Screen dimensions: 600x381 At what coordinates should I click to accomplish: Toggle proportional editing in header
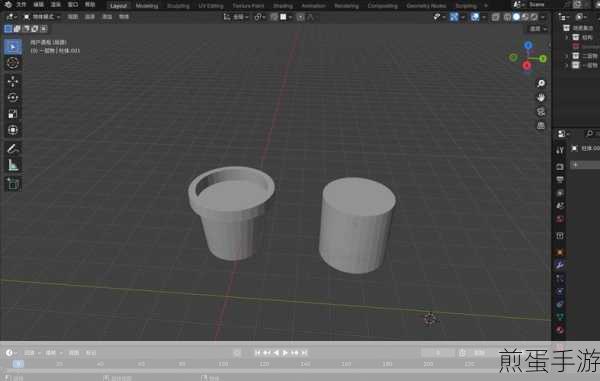pos(300,17)
